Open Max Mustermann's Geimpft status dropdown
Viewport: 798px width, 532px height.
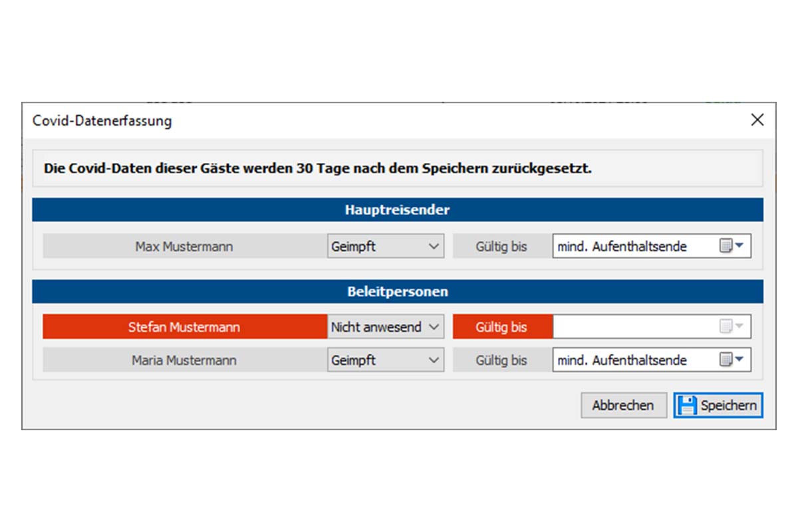pyautogui.click(x=386, y=247)
